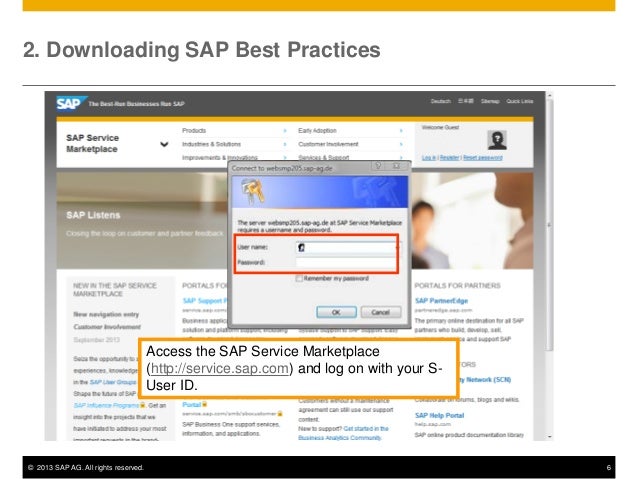Close the Connect to websmp205 dialog

(x=397, y=166)
